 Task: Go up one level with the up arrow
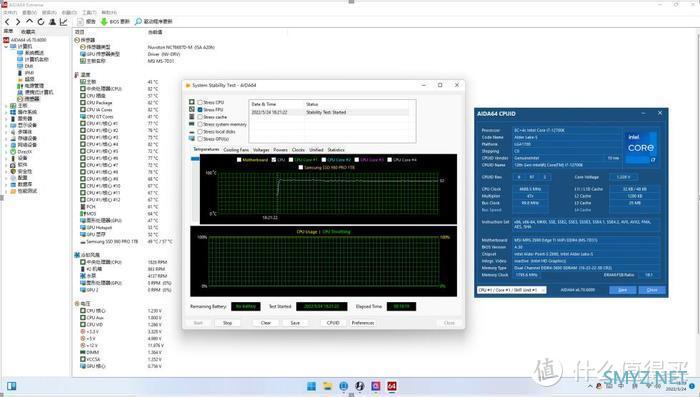click(x=29, y=21)
